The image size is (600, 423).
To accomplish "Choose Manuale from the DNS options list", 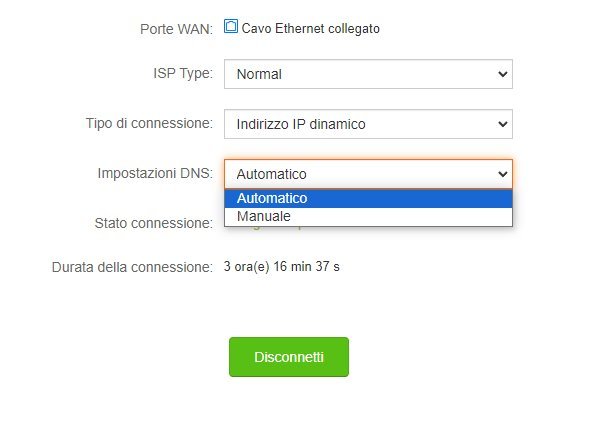I will point(264,216).
